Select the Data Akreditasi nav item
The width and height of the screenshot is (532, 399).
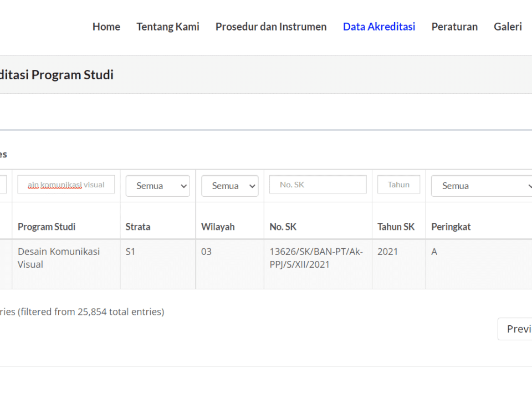378,27
